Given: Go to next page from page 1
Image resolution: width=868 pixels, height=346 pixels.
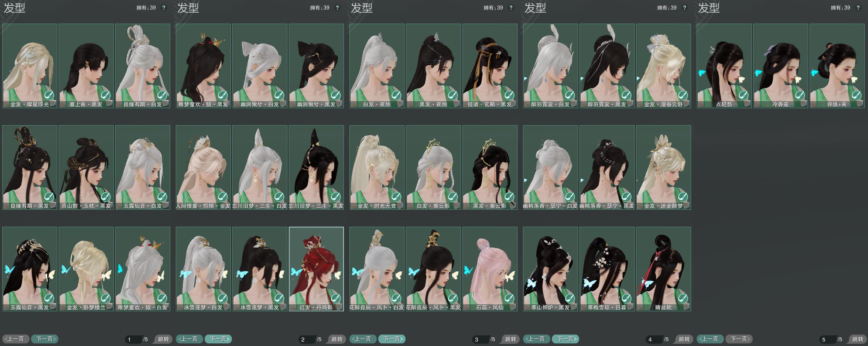Looking at the screenshot, I should click(45, 339).
